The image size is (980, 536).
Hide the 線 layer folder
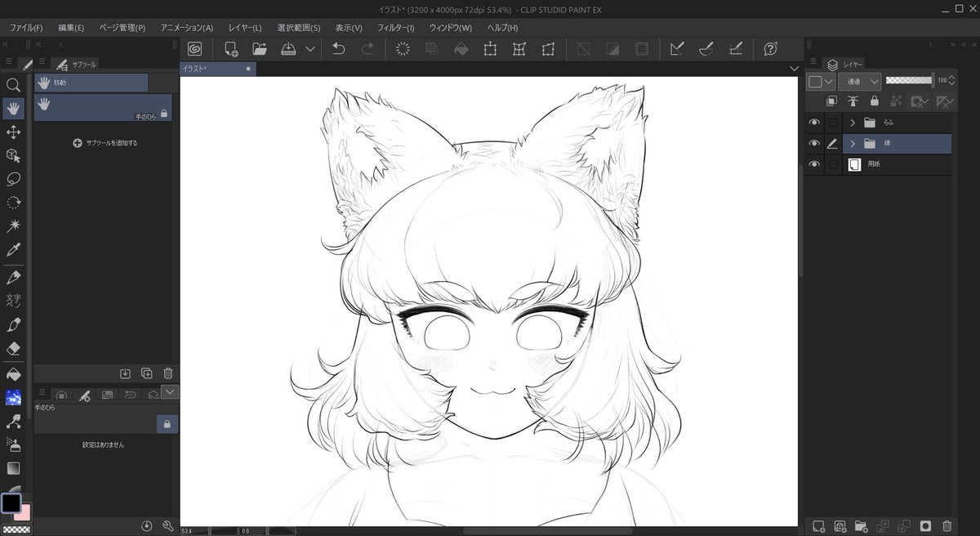(813, 143)
